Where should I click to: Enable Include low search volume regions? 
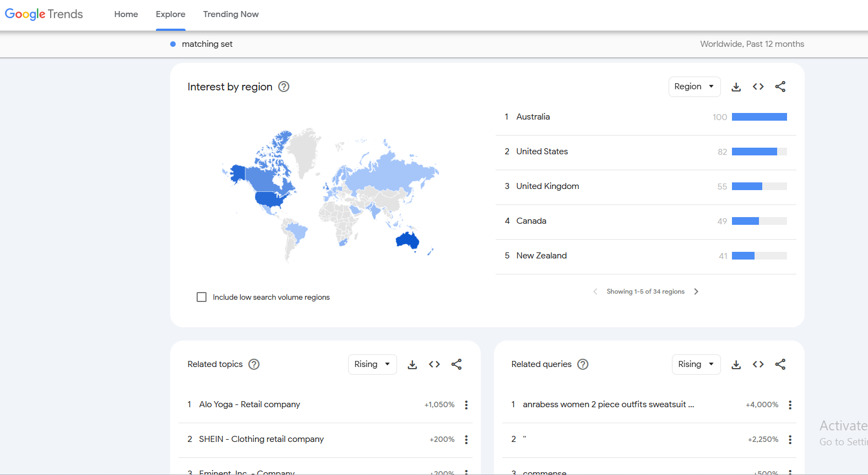[202, 297]
